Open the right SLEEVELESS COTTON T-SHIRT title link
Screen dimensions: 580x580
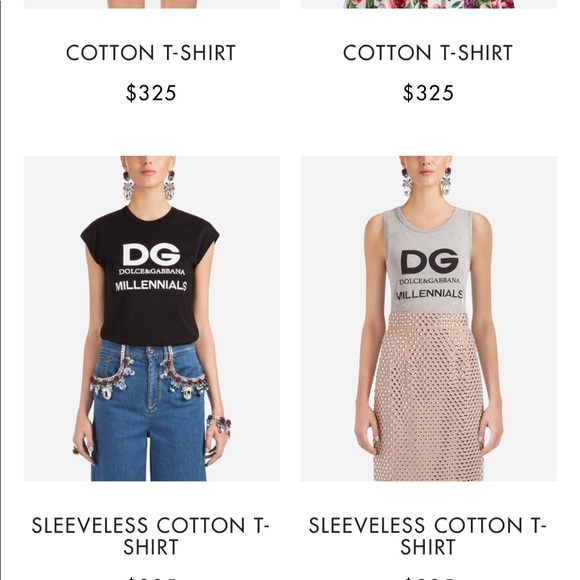tap(428, 536)
